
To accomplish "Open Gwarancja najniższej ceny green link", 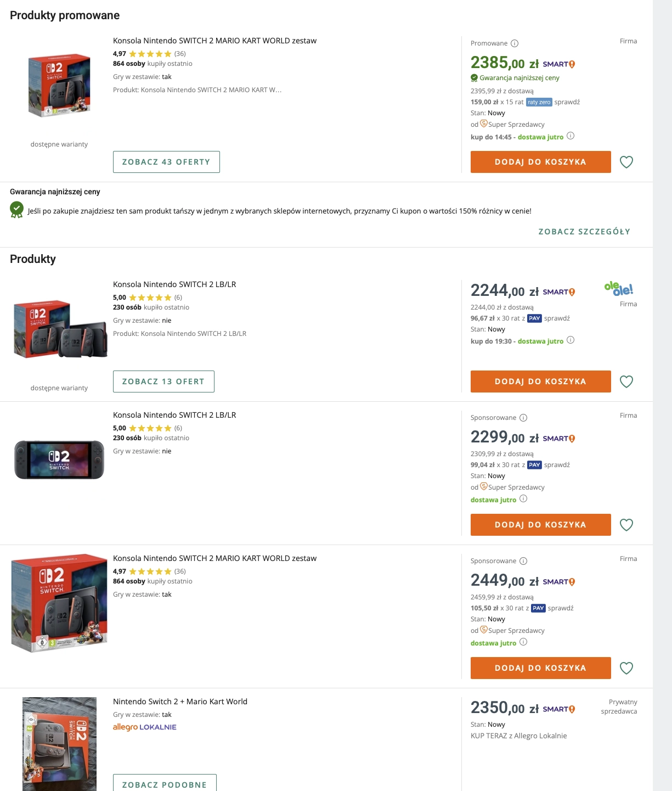I will coord(519,78).
